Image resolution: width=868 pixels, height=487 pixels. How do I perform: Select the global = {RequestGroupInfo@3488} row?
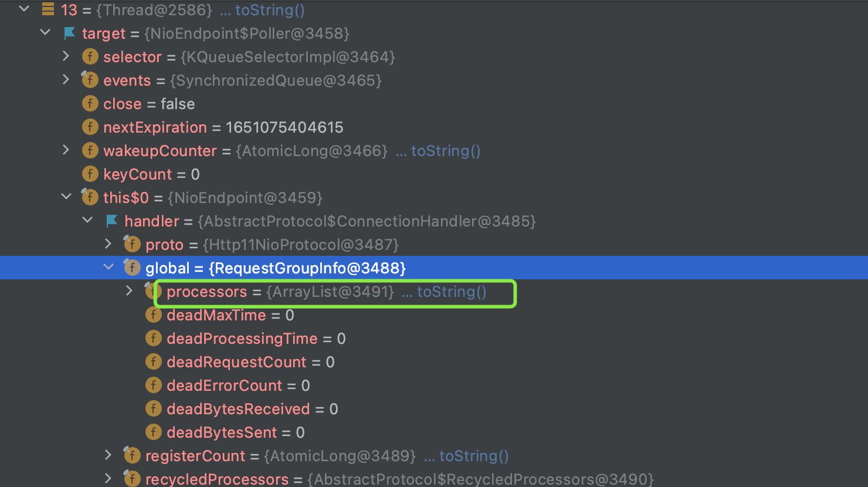point(434,268)
